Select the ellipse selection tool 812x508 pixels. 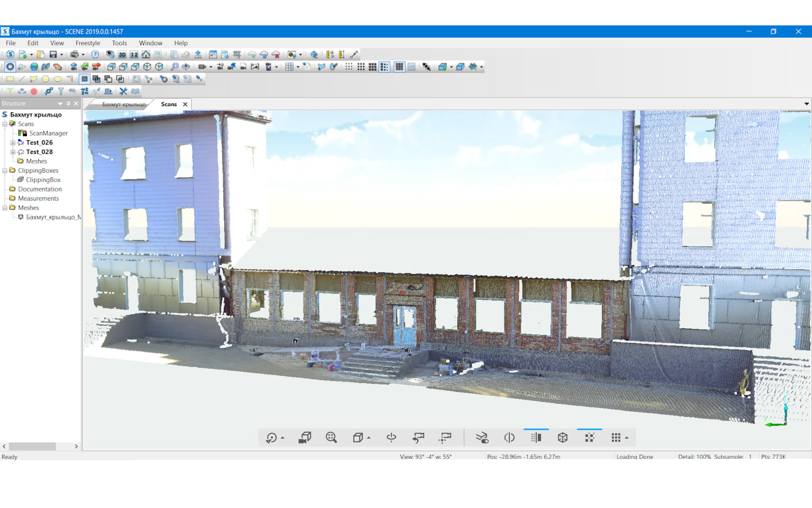(x=57, y=79)
